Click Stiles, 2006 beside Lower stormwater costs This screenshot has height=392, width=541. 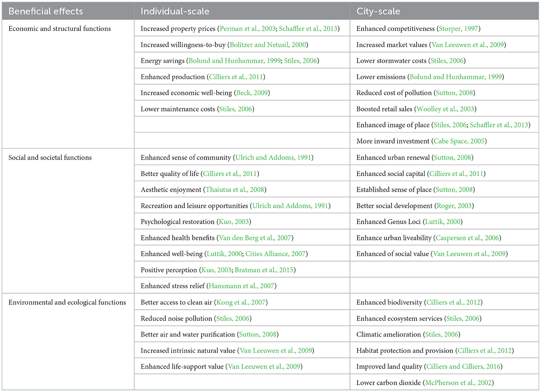[447, 61]
